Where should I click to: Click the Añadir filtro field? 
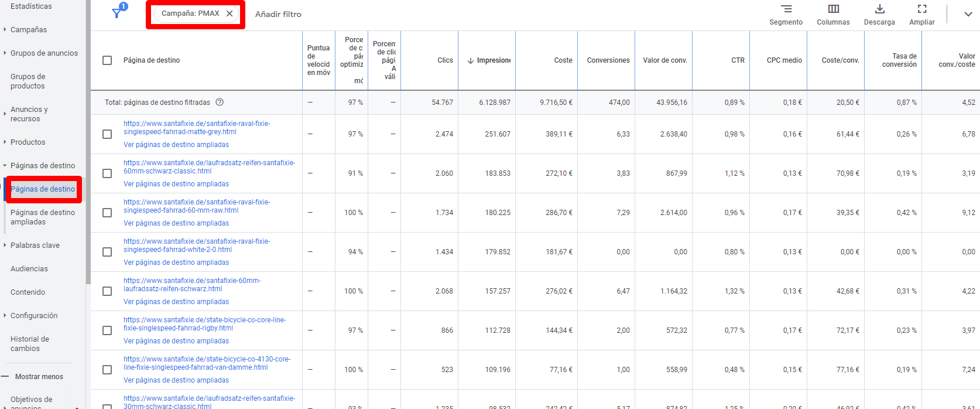point(278,14)
